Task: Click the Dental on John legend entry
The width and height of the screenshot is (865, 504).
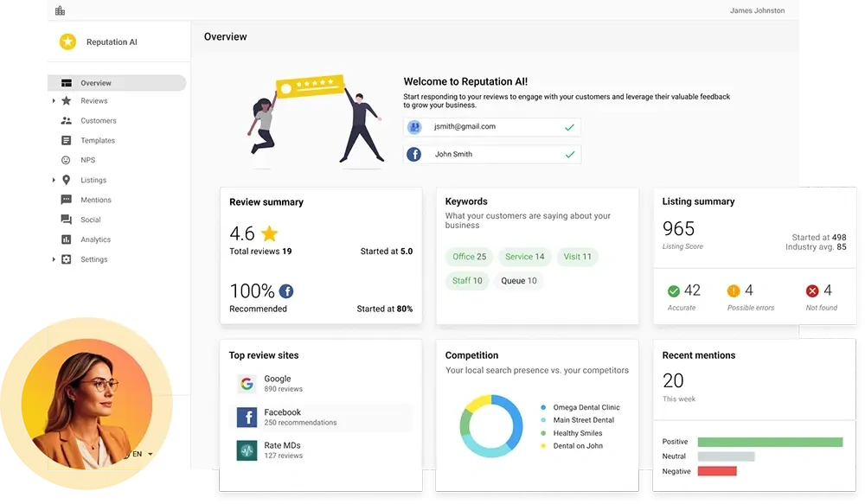Action: (572, 446)
